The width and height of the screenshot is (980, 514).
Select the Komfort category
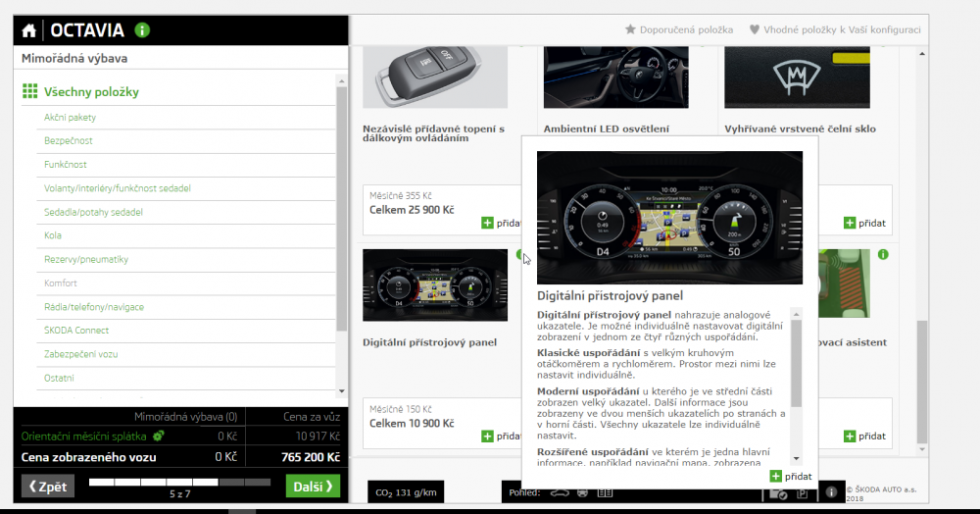(60, 283)
